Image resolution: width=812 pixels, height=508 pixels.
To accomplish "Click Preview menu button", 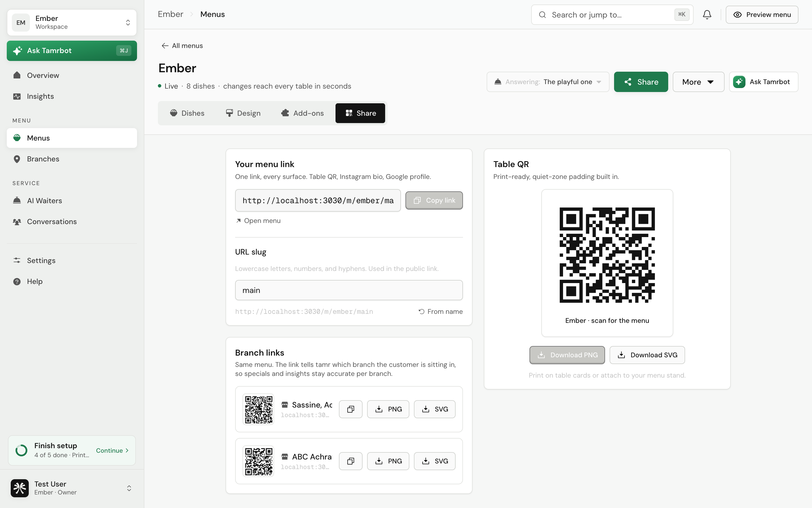I will tap(762, 15).
